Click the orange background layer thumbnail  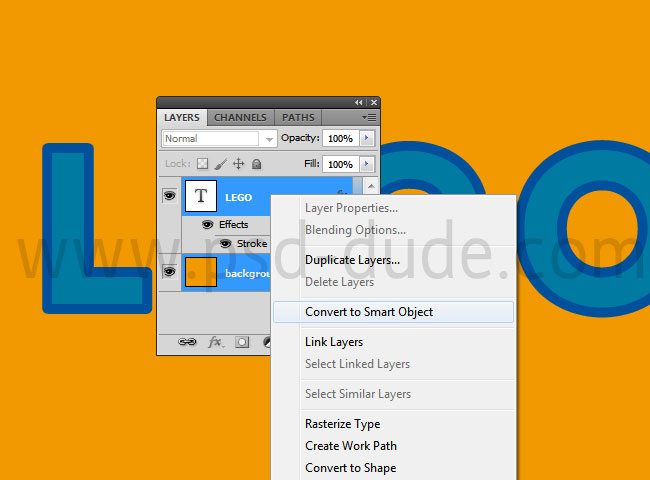coord(201,272)
